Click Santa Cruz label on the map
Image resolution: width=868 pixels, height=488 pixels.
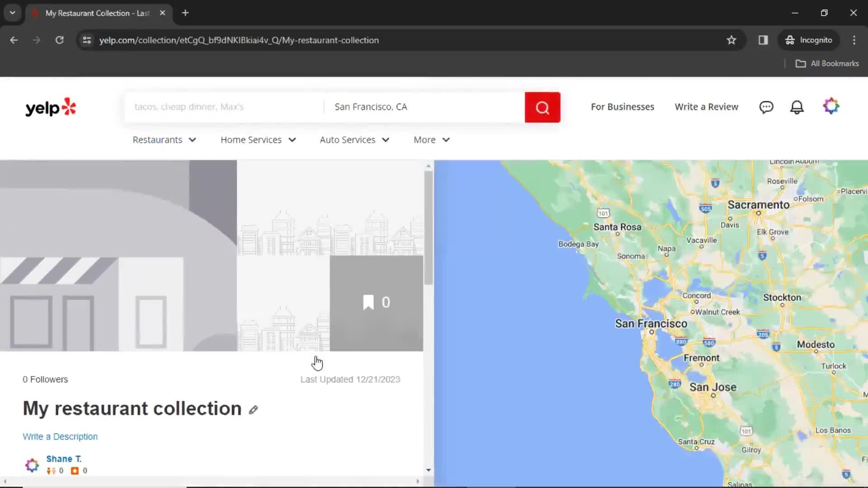tap(696, 442)
